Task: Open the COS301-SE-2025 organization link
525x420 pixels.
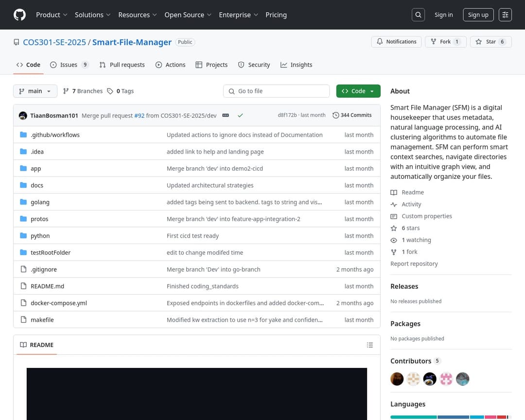Action: click(54, 42)
